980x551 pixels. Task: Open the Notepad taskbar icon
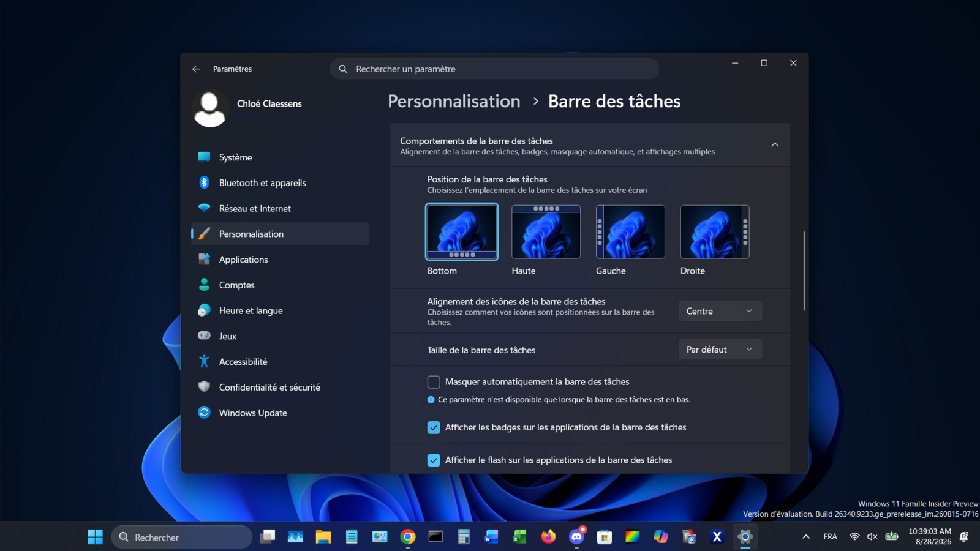pyautogui.click(x=352, y=537)
